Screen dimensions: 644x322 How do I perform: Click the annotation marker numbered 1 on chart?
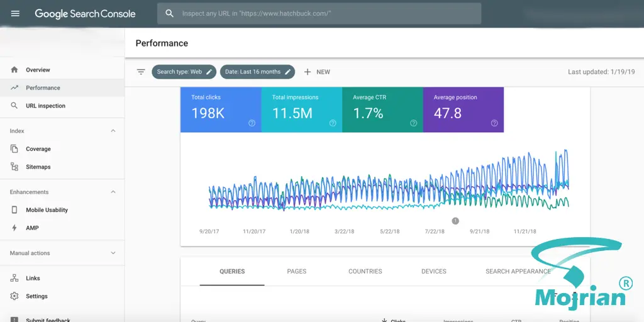[455, 221]
